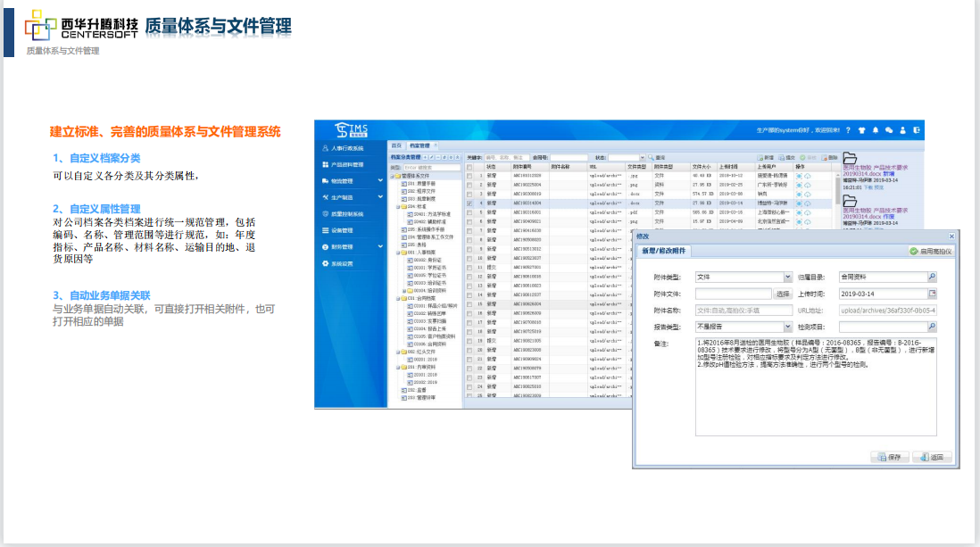The height and width of the screenshot is (547, 980).
Task: Open the theme shirt icon in header
Action: (x=862, y=130)
